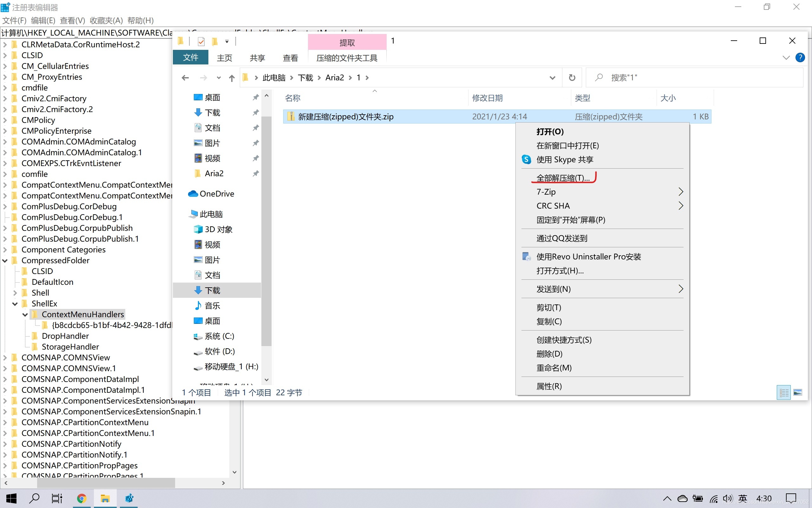Click 打开方式(H)... in context menu
This screenshot has width=812, height=508.
pos(560,271)
